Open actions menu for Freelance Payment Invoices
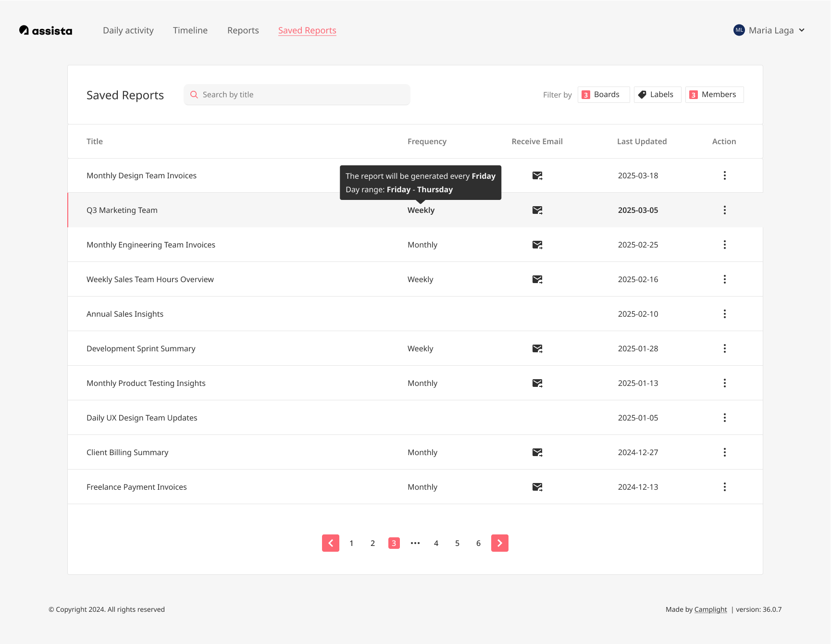 click(725, 487)
